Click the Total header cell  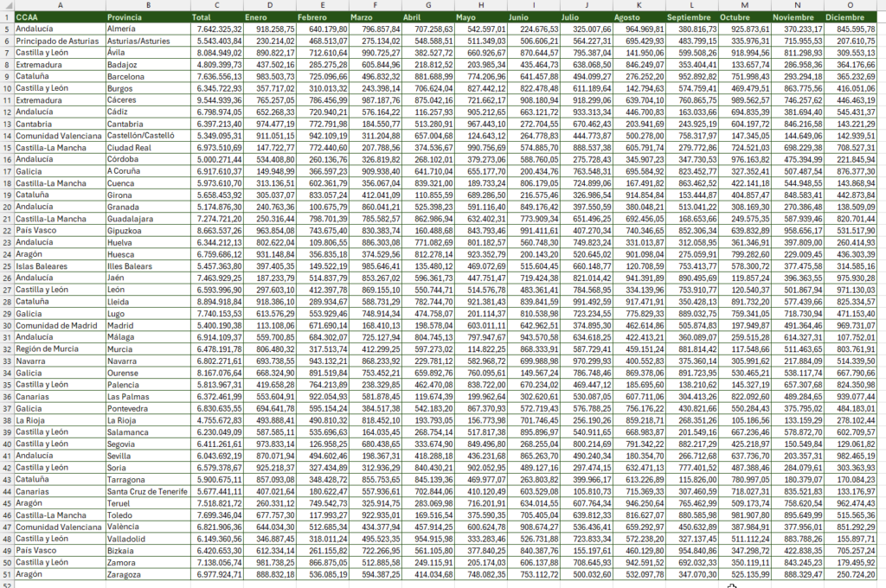pos(217,17)
